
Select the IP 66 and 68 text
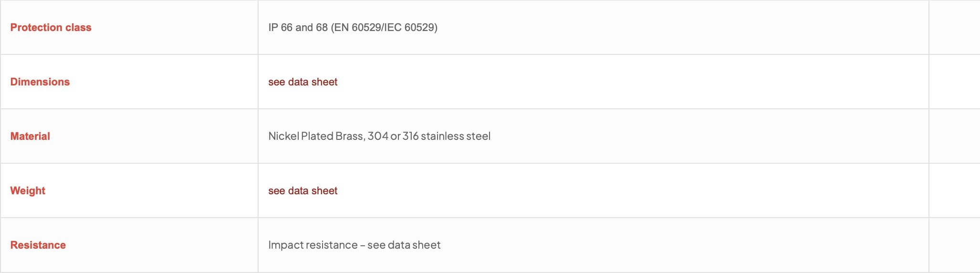pos(298,27)
